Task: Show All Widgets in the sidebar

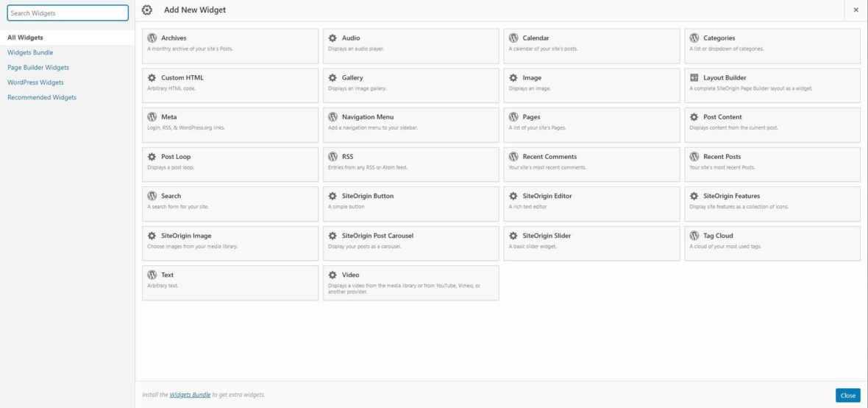Action: coord(25,38)
